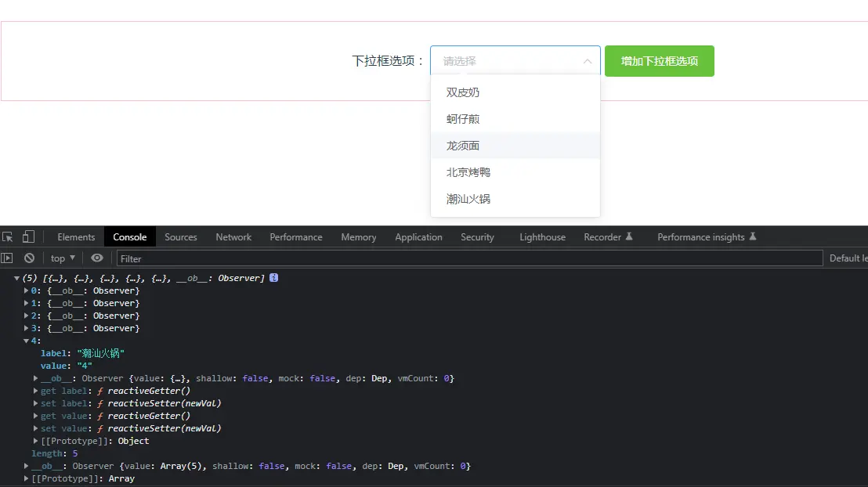Choose 北京烤鸭 from the dropdown list
868x487 pixels.
515,172
